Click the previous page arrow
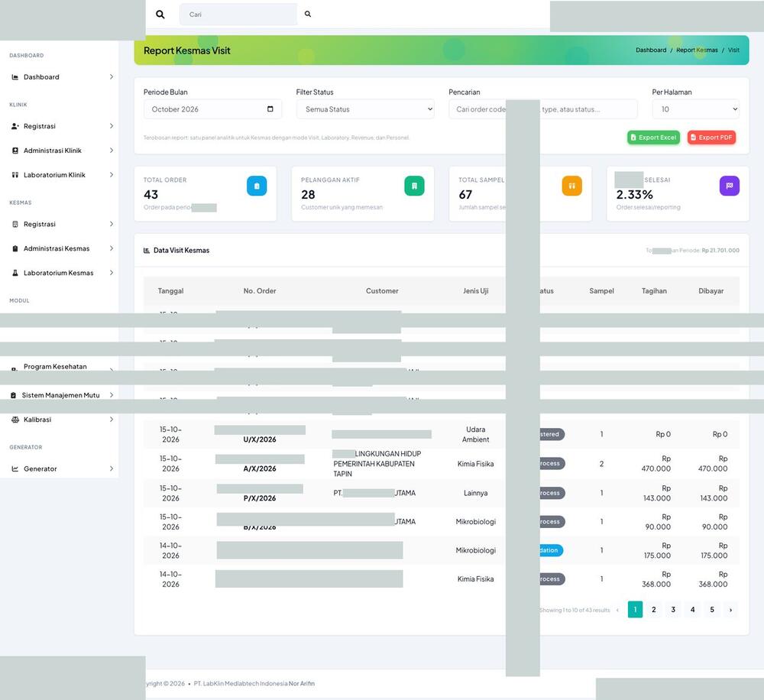Image resolution: width=764 pixels, height=700 pixels. (x=617, y=610)
